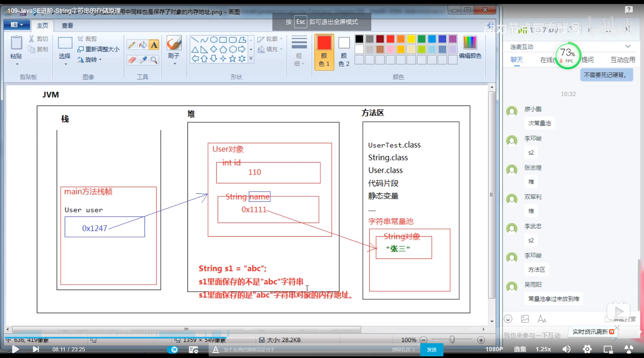644x358 pixels.
Task: Toggle picture-in-picture mode icon
Action: (x=608, y=349)
